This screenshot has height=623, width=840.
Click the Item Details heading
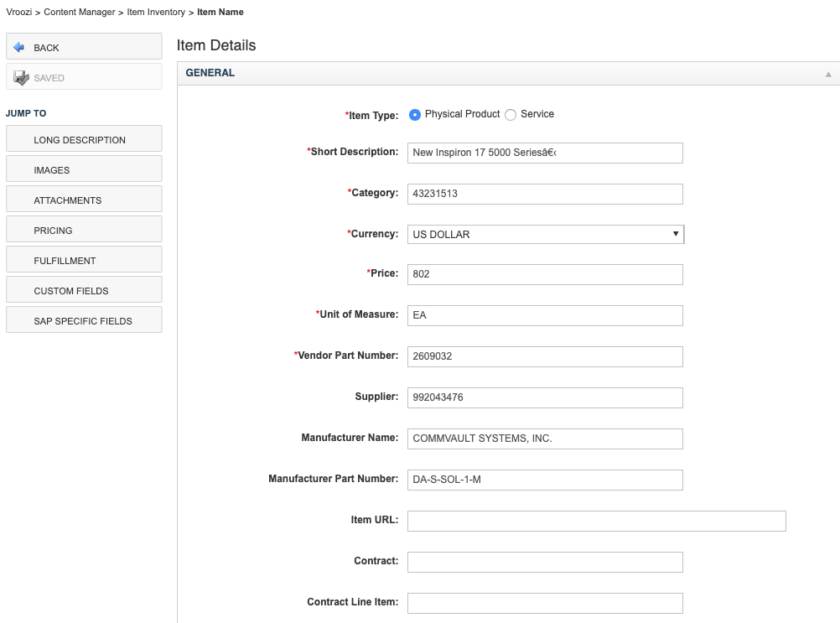[x=216, y=45]
